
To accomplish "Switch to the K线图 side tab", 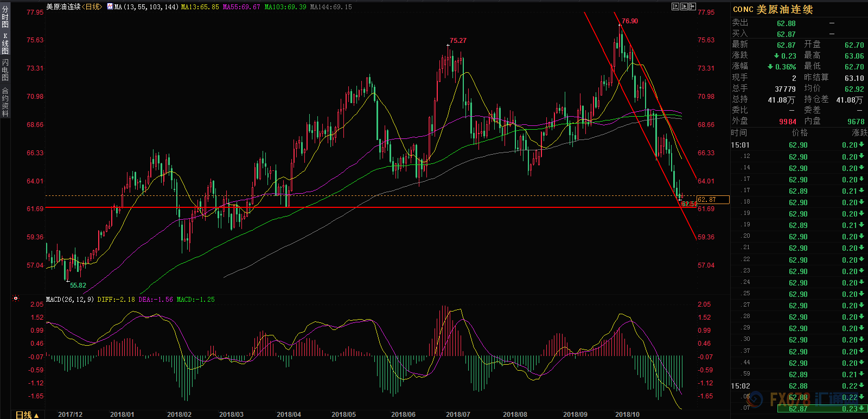I will (5, 43).
